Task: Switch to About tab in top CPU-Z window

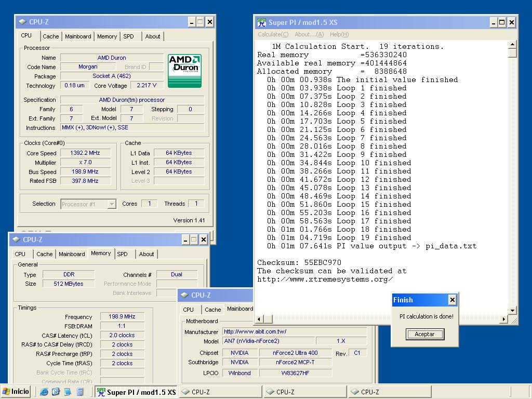Action: (x=153, y=36)
